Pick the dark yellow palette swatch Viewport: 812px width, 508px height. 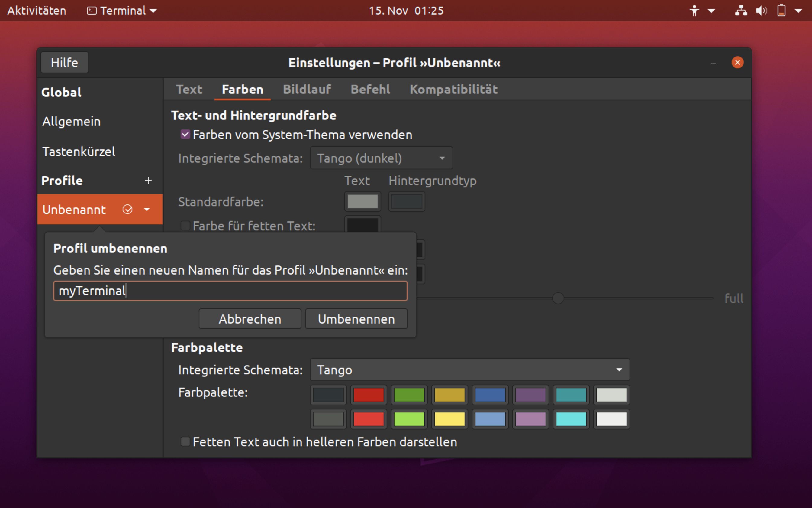tap(449, 395)
